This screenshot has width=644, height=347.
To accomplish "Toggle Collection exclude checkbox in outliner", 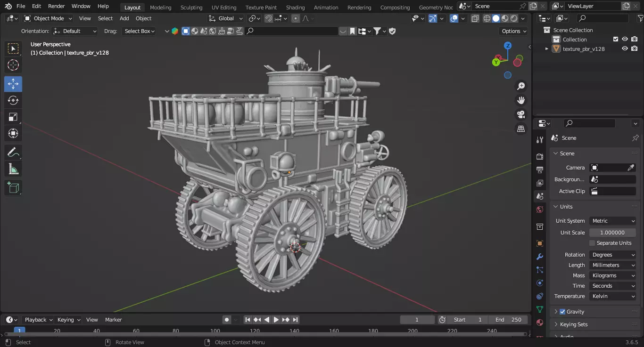I will [615, 40].
